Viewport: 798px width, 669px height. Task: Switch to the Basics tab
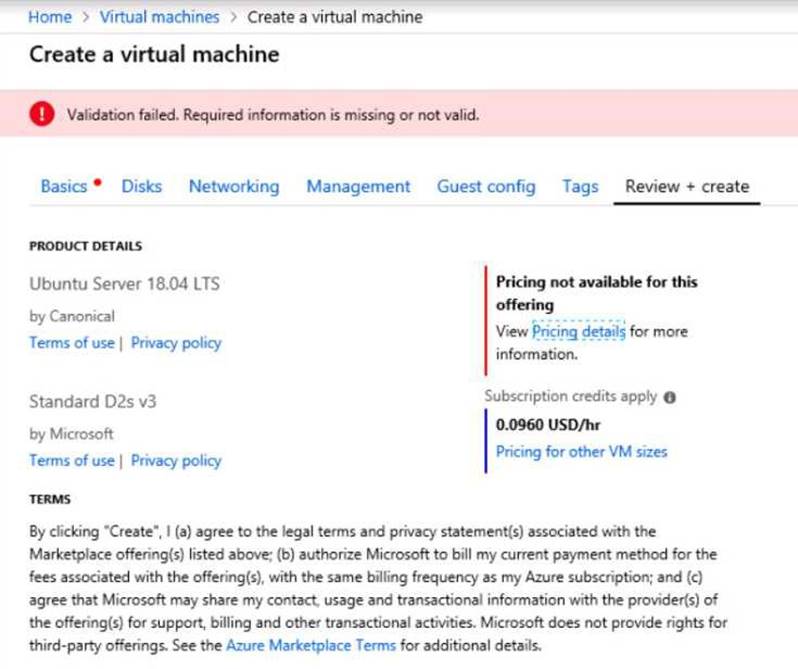click(x=64, y=186)
